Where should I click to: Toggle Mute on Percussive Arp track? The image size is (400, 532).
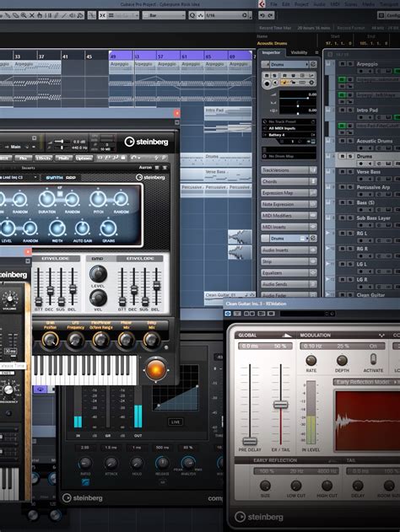[343, 187]
